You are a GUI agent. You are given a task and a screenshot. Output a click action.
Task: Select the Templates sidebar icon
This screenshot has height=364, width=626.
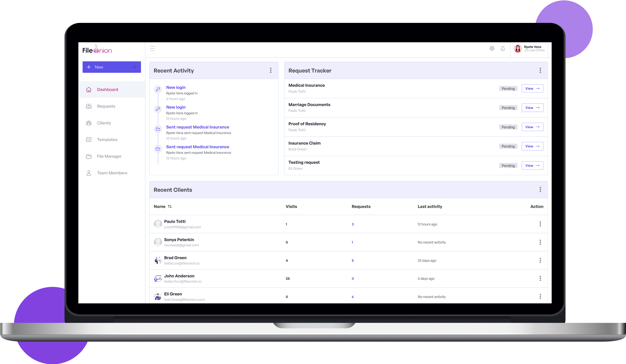(x=89, y=139)
